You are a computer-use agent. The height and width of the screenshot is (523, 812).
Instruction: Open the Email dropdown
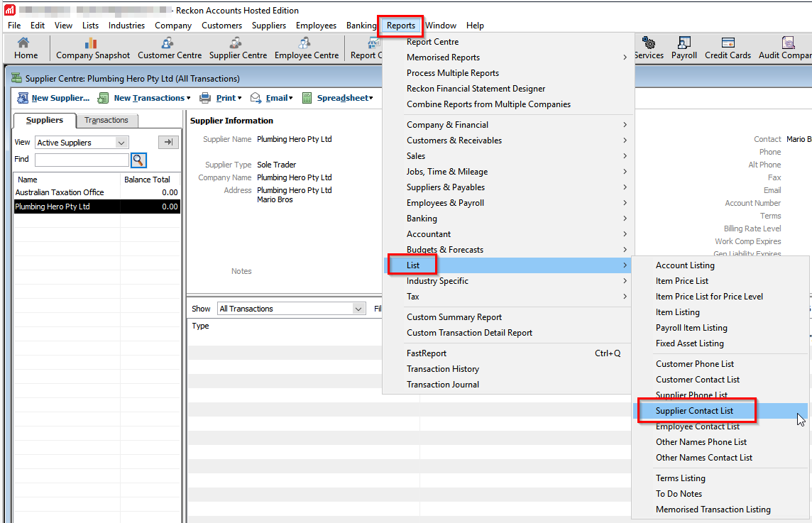coord(271,98)
